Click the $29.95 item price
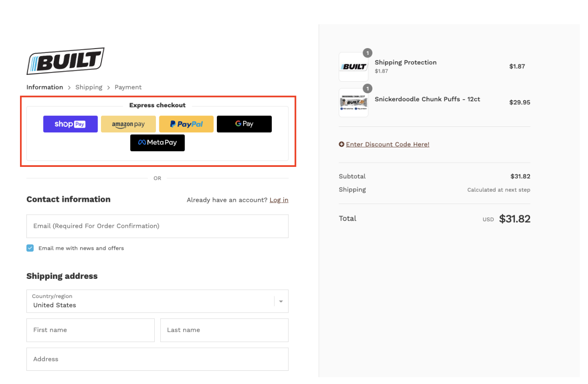Screen dimensions: 588x384 [520, 103]
